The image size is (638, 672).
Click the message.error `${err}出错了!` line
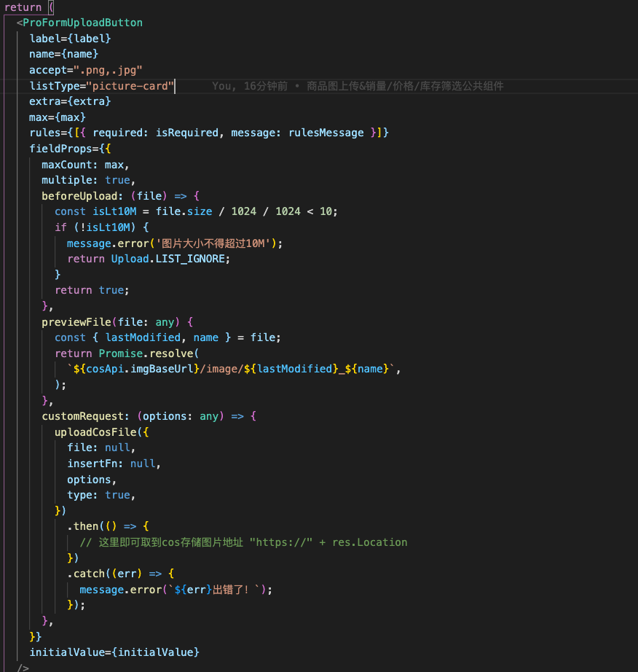(x=176, y=590)
